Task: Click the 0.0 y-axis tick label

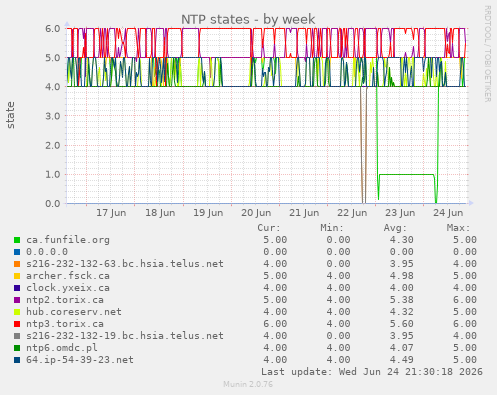Action: [x=53, y=204]
